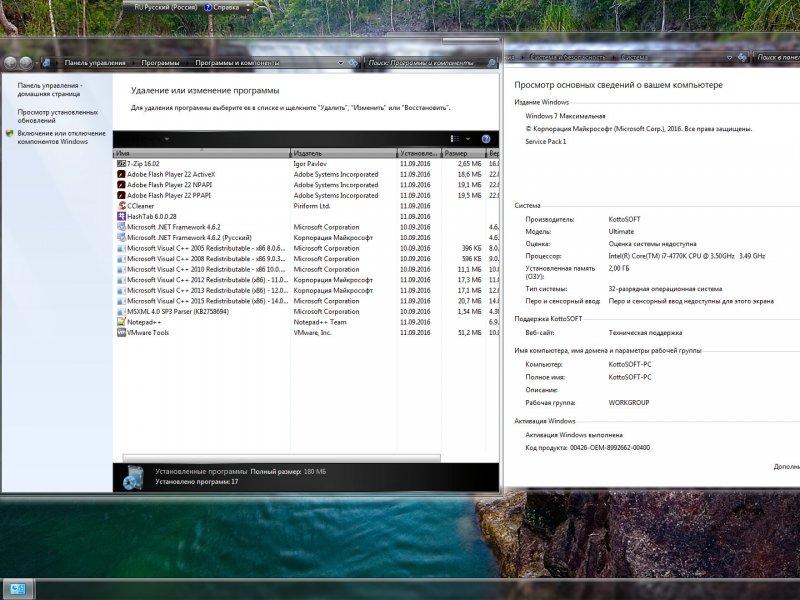This screenshot has width=800, height=600.
Task: Open Техническая поддержка link in Система window
Action: [x=645, y=333]
